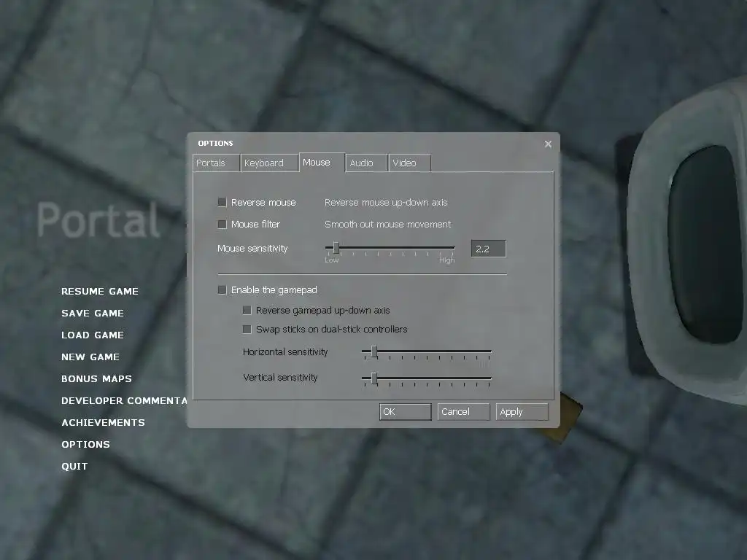Click the Vertical sensitivity slider handle
Image resolution: width=747 pixels, height=560 pixels.
pyautogui.click(x=374, y=378)
